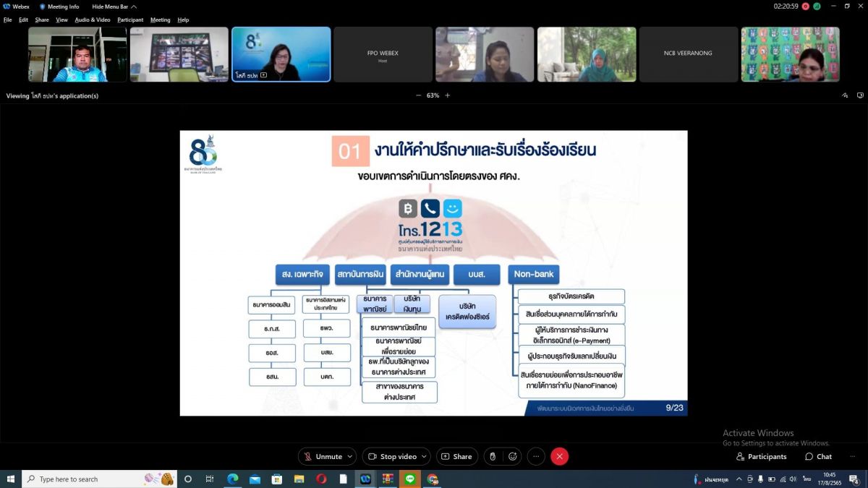The width and height of the screenshot is (868, 488).
Task: Click the mouse gesture recognition icon
Action: [493, 456]
